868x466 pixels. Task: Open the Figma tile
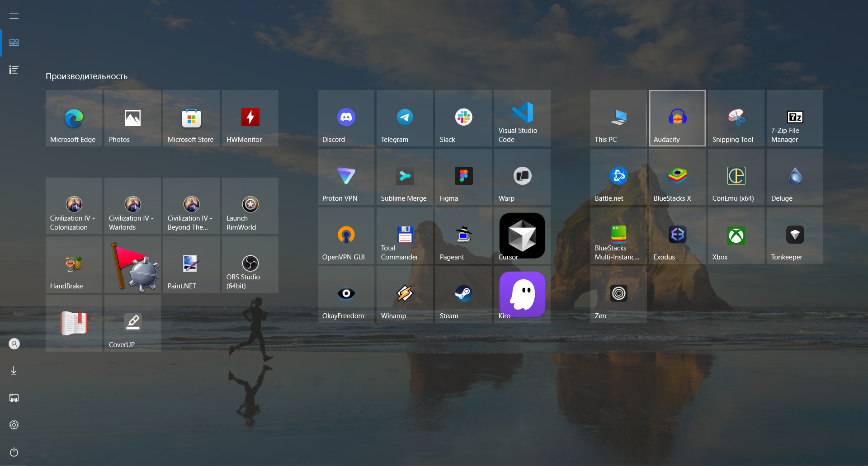click(x=463, y=177)
